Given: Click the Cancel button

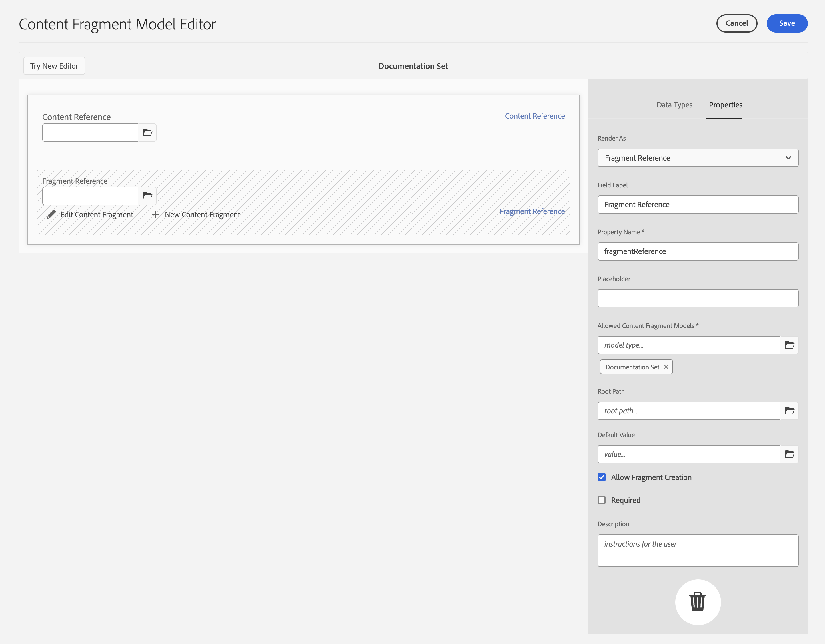Looking at the screenshot, I should coord(737,23).
